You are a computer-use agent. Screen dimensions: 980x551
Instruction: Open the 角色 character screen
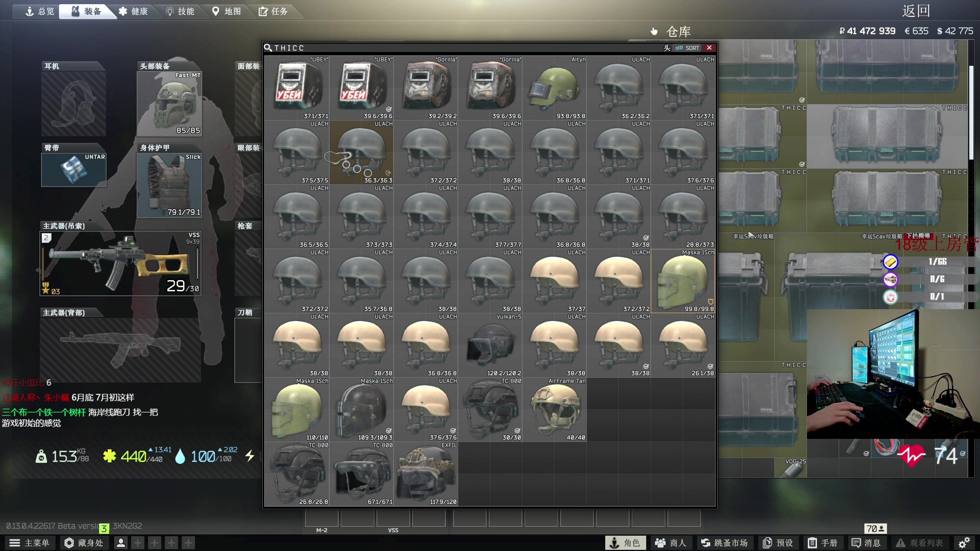click(626, 543)
